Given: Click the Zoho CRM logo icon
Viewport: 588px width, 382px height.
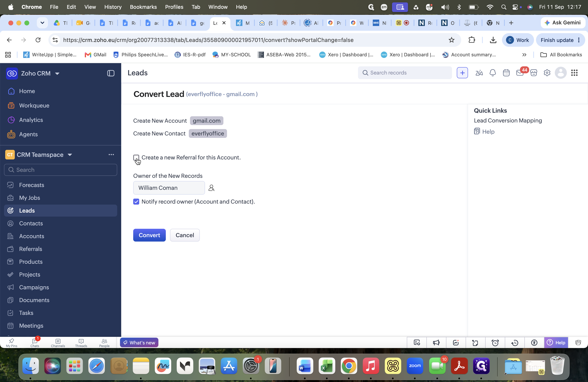Looking at the screenshot, I should tap(12, 73).
